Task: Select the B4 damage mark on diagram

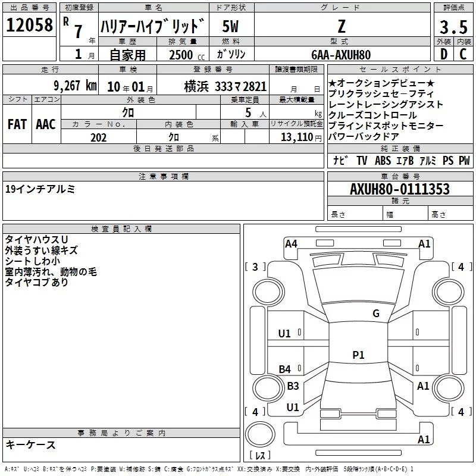Action: (285, 369)
